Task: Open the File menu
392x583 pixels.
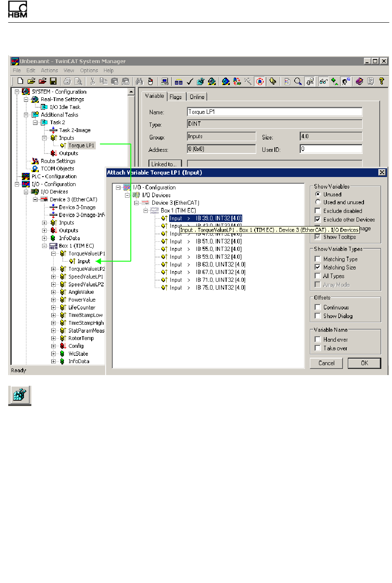Action: (x=17, y=71)
